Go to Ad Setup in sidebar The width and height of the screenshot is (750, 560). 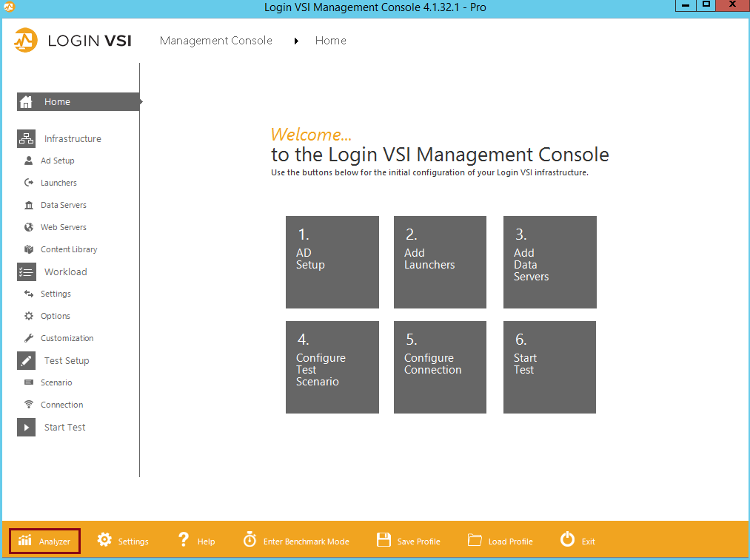(x=58, y=161)
